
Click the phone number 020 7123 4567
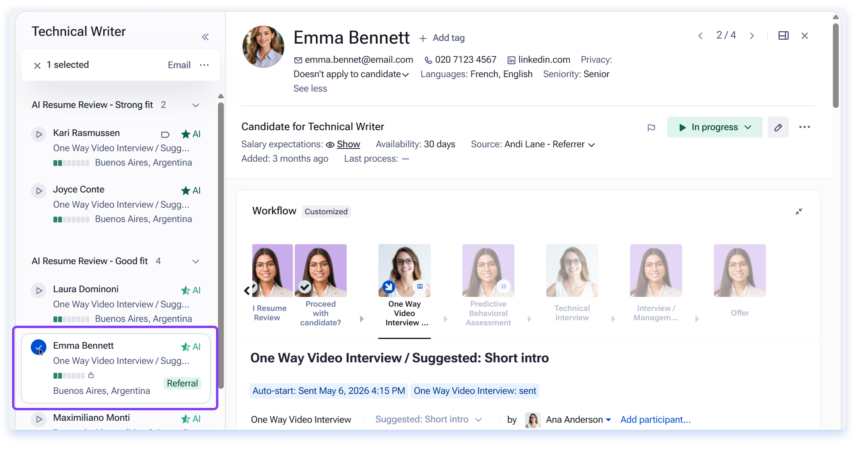pyautogui.click(x=466, y=60)
